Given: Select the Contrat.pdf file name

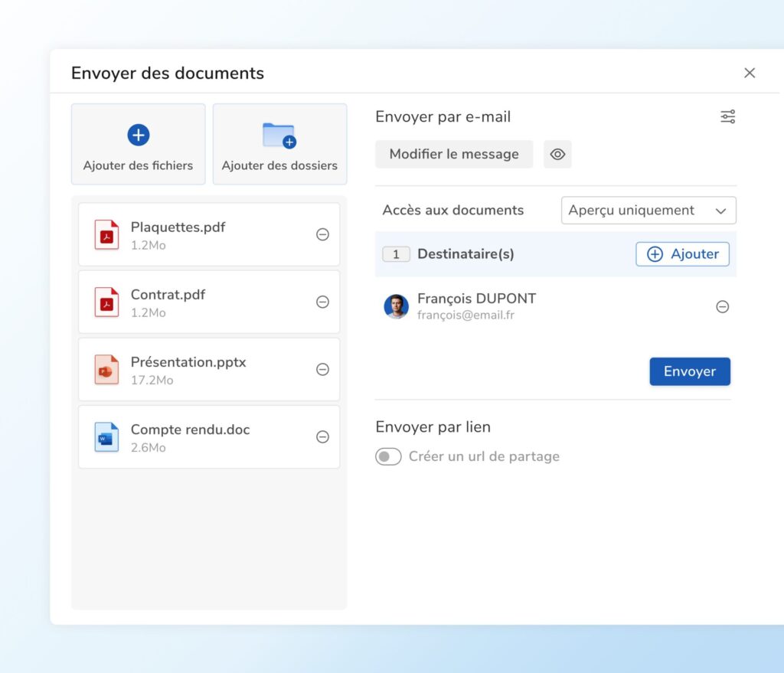Looking at the screenshot, I should tap(168, 295).
